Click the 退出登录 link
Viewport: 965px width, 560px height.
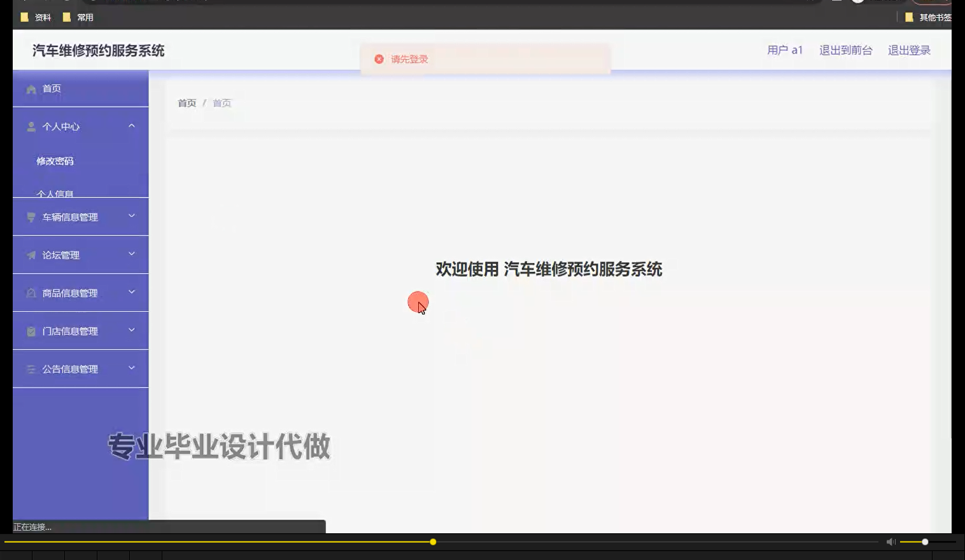pyautogui.click(x=909, y=50)
